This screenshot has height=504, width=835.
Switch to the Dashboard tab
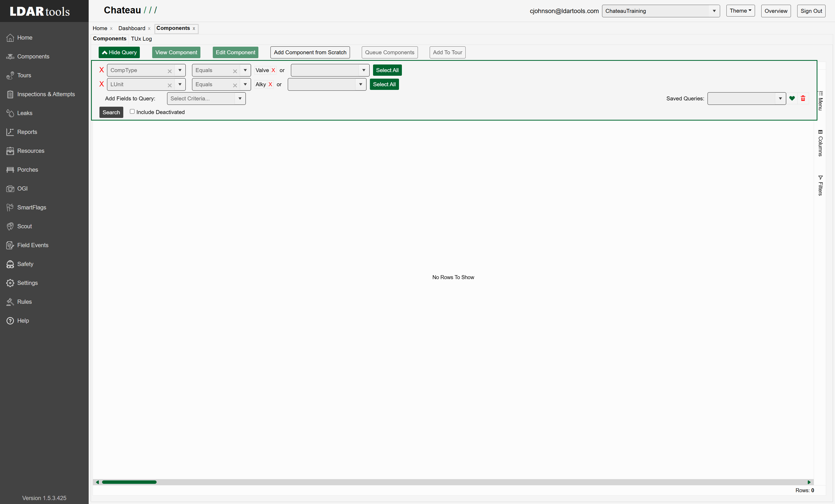point(131,28)
